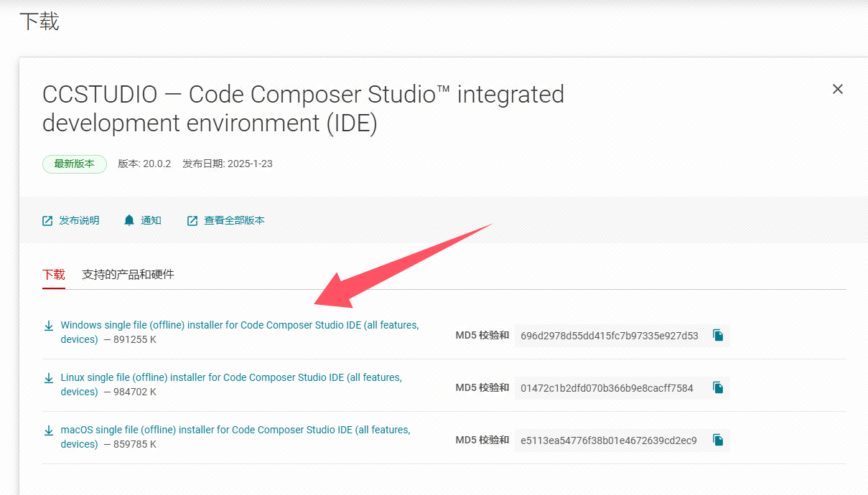Click the download arrow icon for macOS installer
The height and width of the screenshot is (495, 868).
click(49, 430)
